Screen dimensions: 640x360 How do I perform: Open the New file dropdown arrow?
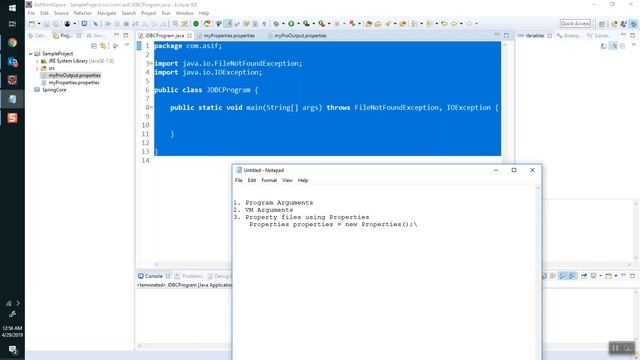[39, 24]
